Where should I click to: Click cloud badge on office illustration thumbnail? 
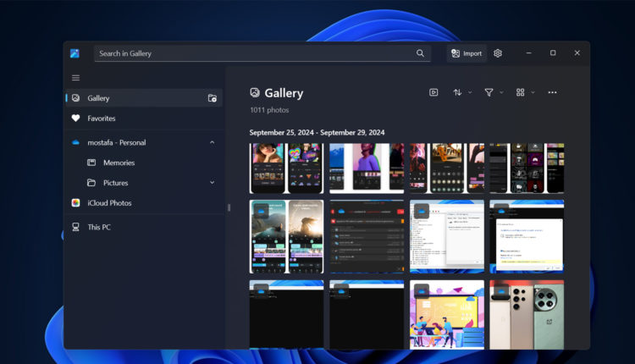pos(421,291)
